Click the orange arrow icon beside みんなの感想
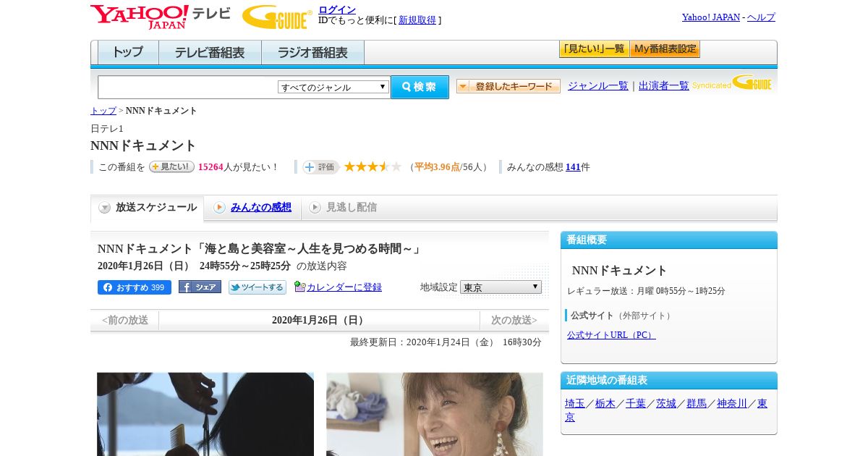The width and height of the screenshot is (868, 456). pos(219,208)
